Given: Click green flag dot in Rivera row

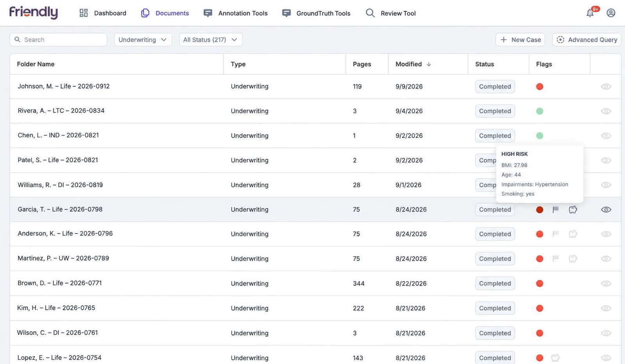Looking at the screenshot, I should (x=540, y=111).
